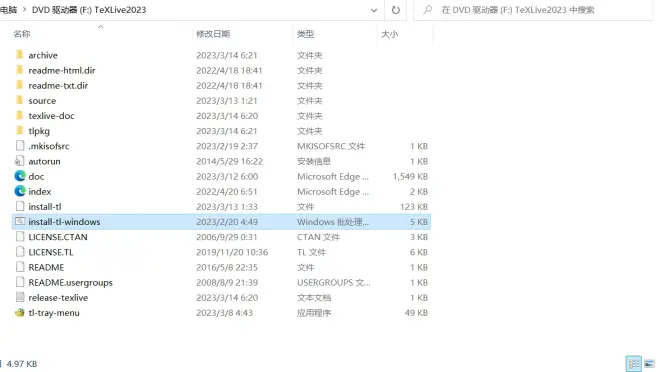Click the LICENSE.CTAN file icon
Image resolution: width=660 pixels, height=372 pixels.
coord(20,236)
